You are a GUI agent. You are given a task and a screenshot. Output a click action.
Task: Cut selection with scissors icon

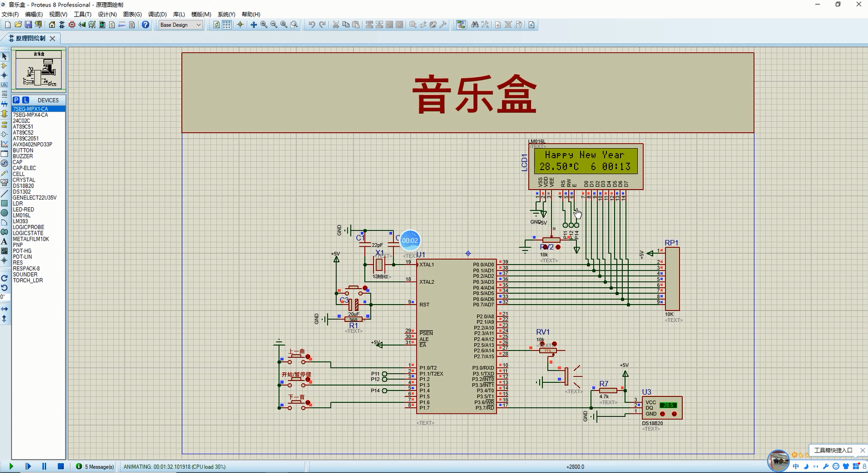[335, 25]
